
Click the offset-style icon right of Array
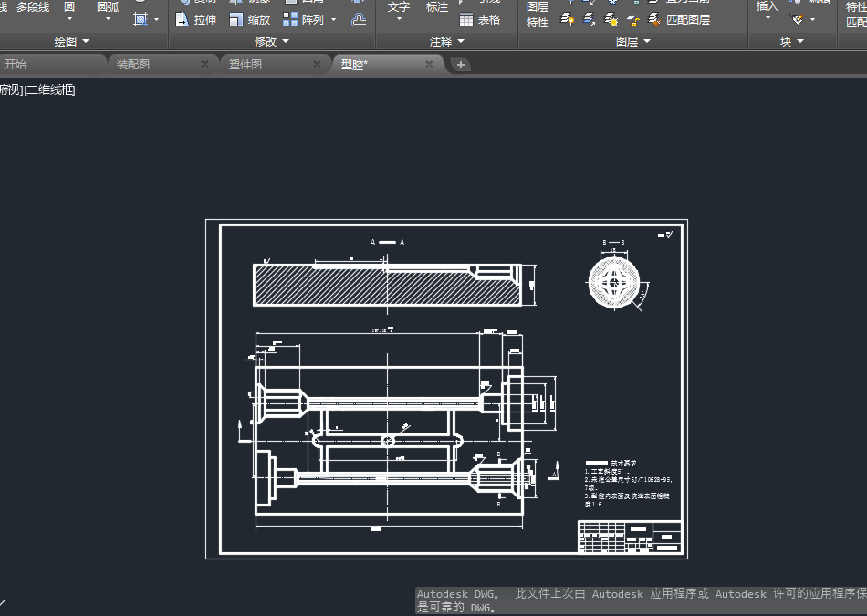pyautogui.click(x=360, y=19)
